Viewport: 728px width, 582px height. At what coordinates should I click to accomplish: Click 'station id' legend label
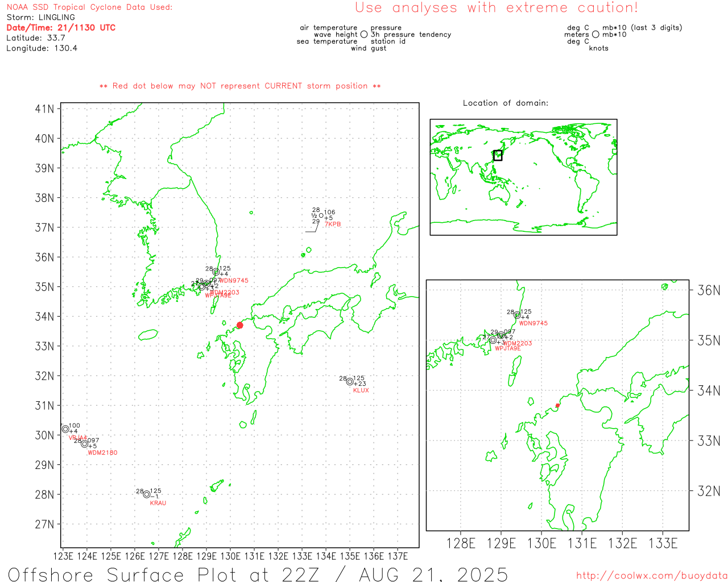point(388,41)
